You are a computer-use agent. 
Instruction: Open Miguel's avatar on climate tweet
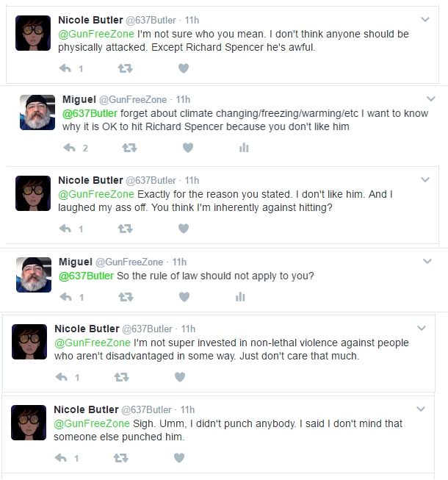(x=37, y=112)
